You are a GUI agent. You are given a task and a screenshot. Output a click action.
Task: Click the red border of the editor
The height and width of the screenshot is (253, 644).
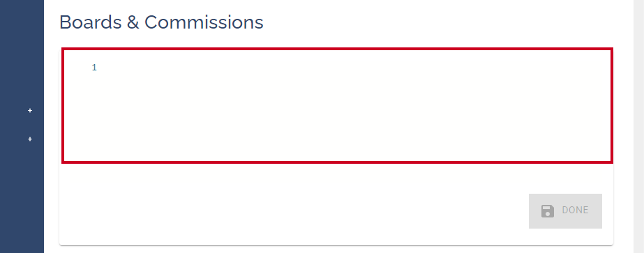point(337,49)
